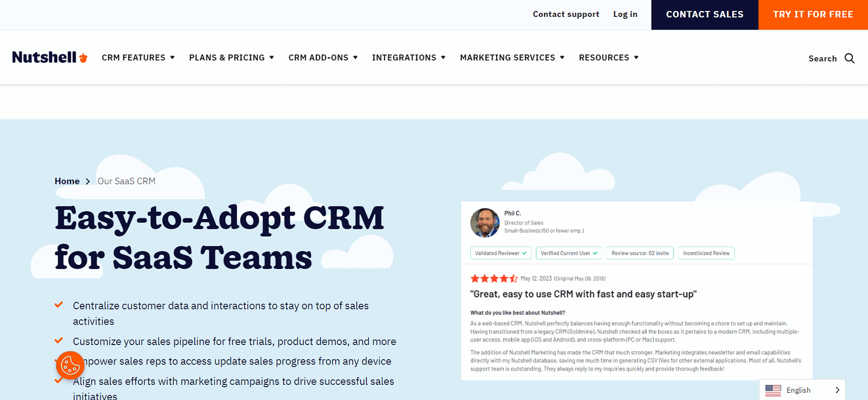This screenshot has height=400, width=868.
Task: Click the Home breadcrumb link
Action: pos(67,181)
